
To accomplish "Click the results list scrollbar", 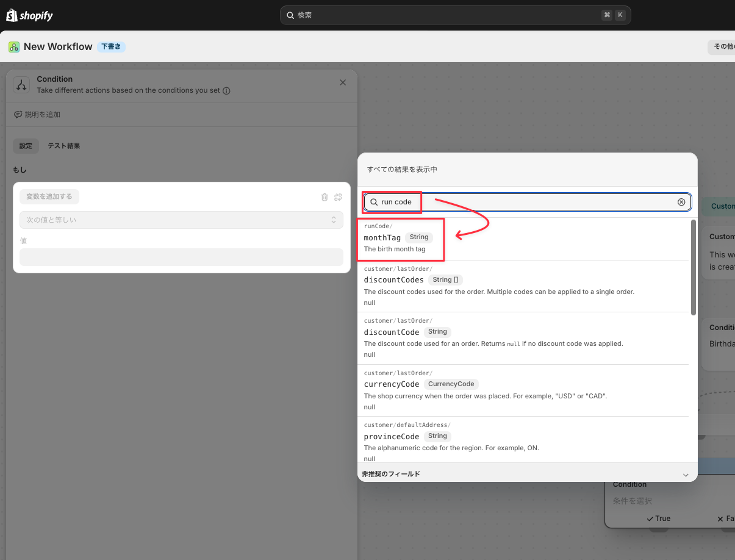I will [x=693, y=267].
